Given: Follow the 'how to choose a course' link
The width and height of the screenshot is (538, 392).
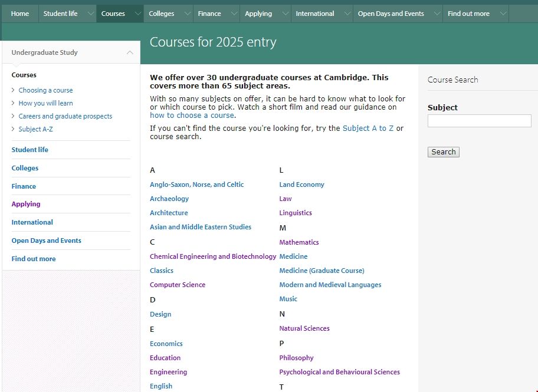Looking at the screenshot, I should 192,116.
